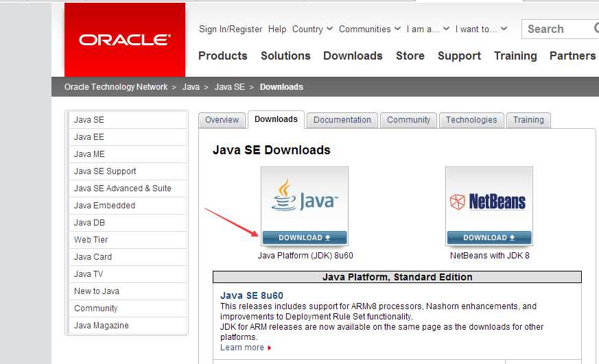Screen dimensions: 599x364
Task: Open the "I am a..." dropdown
Action: tap(427, 29)
